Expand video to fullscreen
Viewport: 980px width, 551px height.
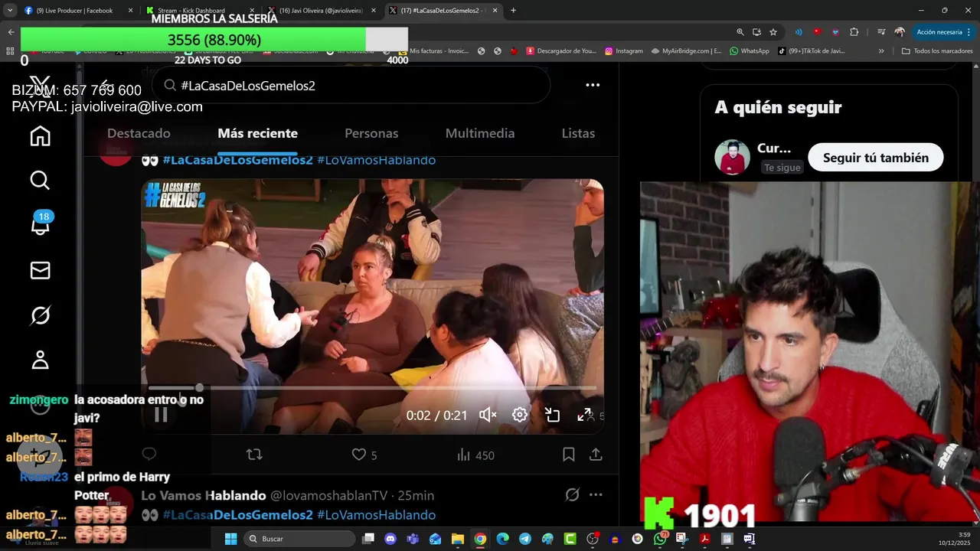point(584,415)
